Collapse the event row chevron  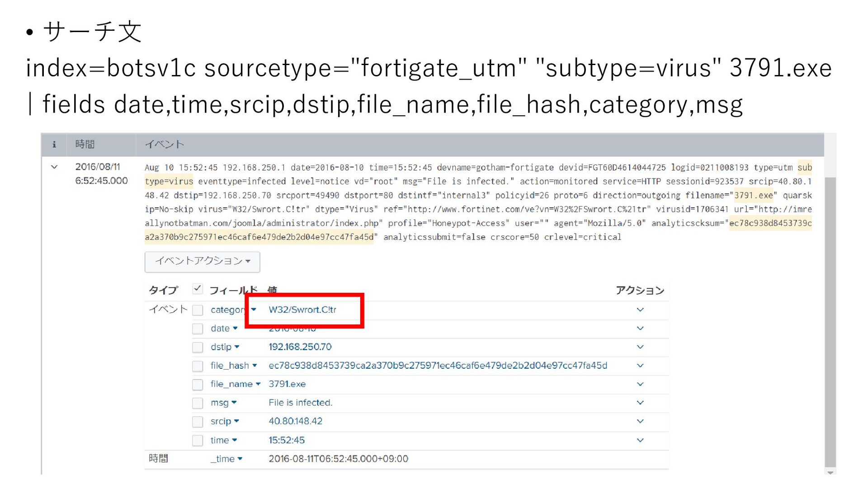pyautogui.click(x=54, y=167)
